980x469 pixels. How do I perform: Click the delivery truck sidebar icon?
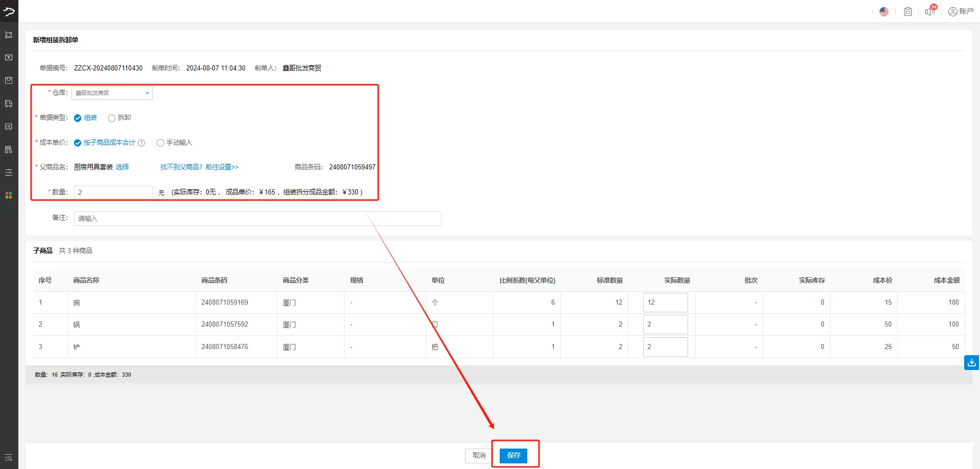[x=9, y=104]
